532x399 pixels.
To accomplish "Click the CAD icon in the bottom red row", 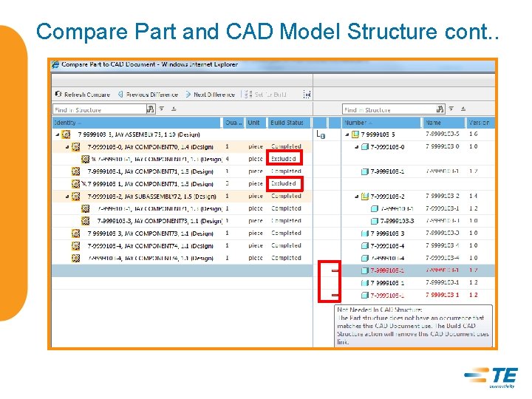I will [x=365, y=295].
